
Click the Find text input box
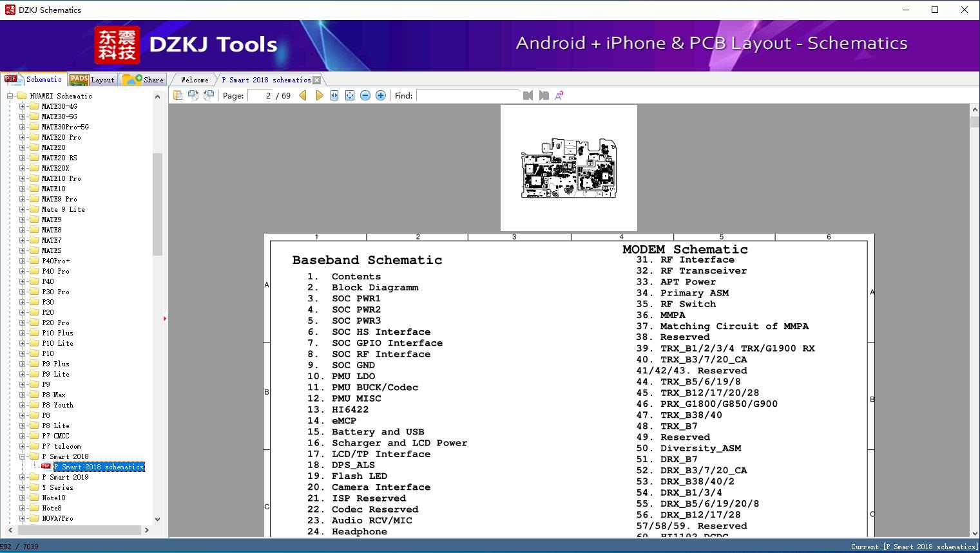(x=467, y=95)
